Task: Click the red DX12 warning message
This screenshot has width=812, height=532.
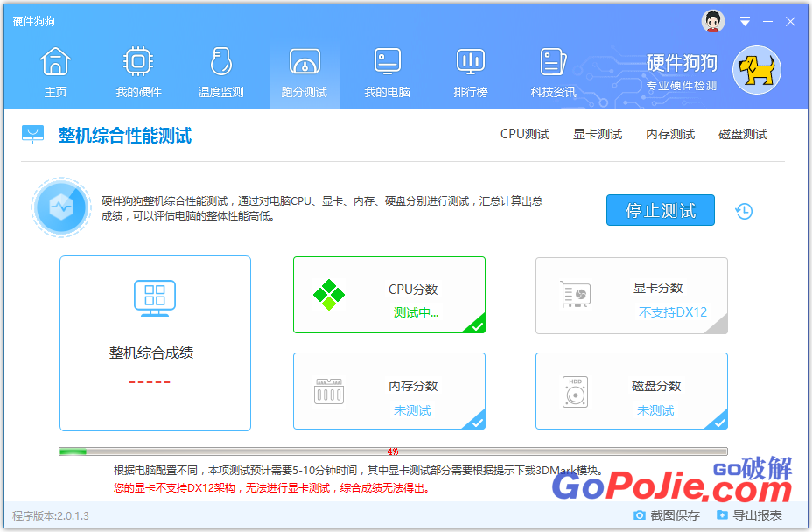Action: 272,488
